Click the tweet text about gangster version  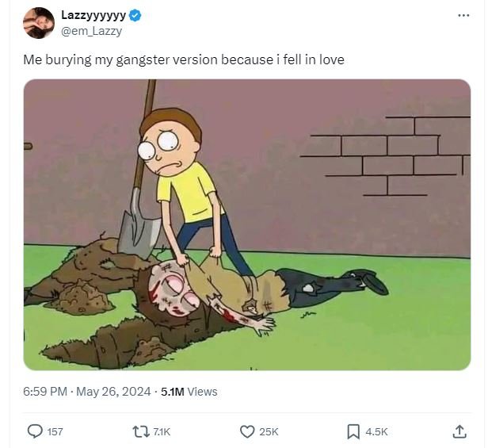click(x=183, y=59)
